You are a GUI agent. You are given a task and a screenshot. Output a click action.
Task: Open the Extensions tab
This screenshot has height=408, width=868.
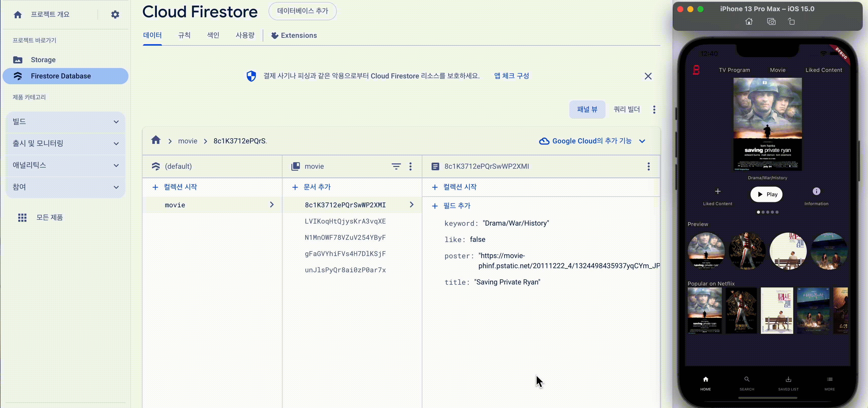[294, 35]
